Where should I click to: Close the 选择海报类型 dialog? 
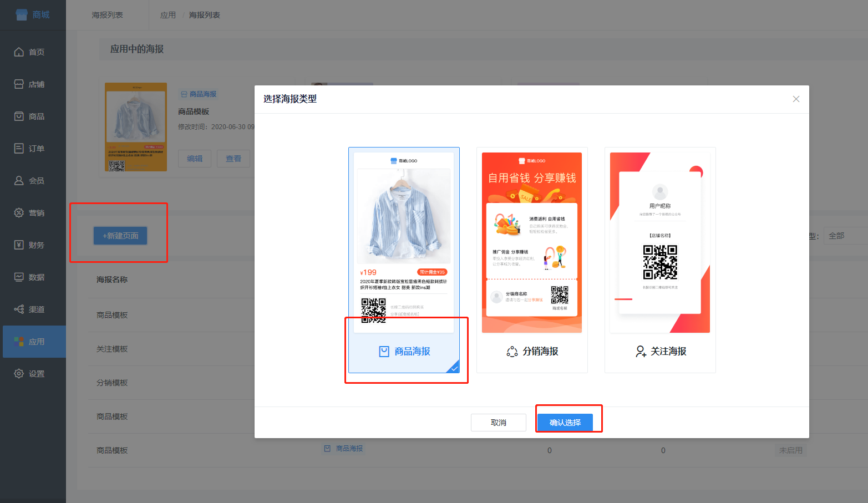(x=796, y=99)
